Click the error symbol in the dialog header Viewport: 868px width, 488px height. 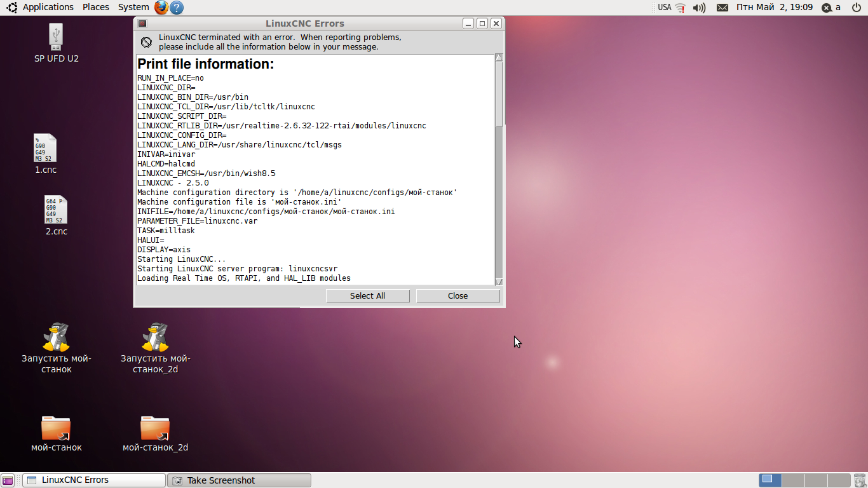pyautogui.click(x=146, y=42)
